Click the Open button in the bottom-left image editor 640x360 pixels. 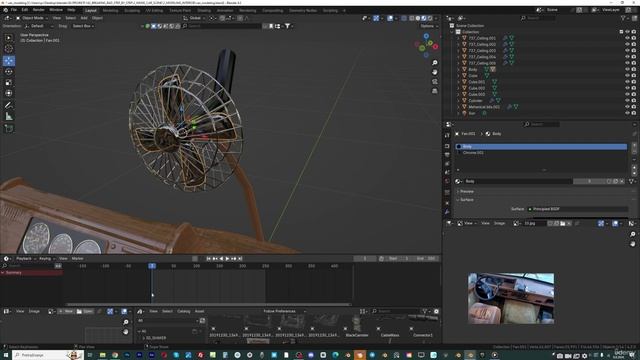[x=85, y=311]
